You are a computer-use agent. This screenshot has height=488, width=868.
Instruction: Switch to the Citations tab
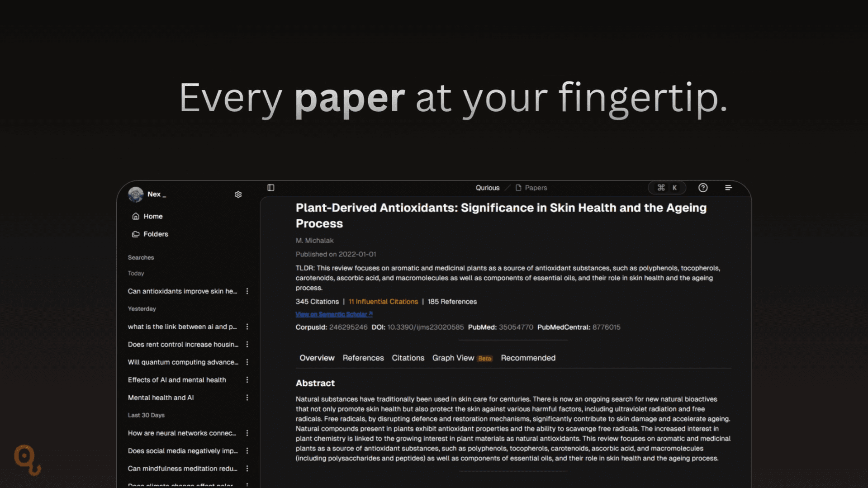(x=408, y=358)
